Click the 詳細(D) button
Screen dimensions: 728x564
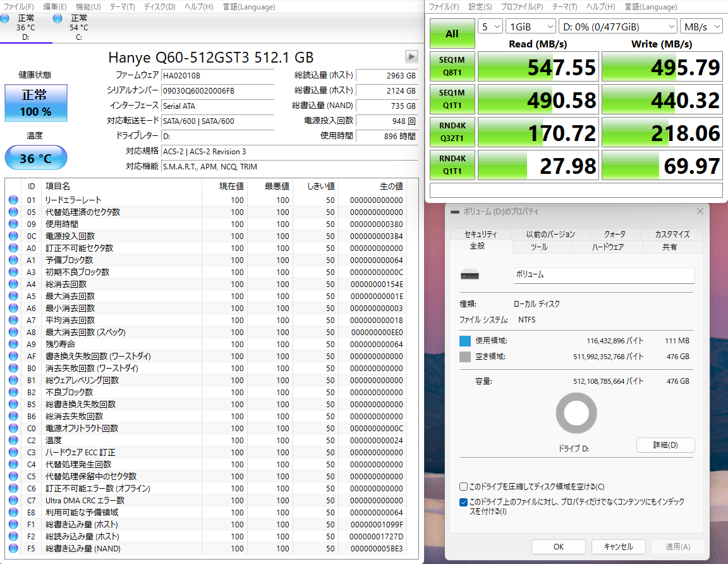point(665,445)
